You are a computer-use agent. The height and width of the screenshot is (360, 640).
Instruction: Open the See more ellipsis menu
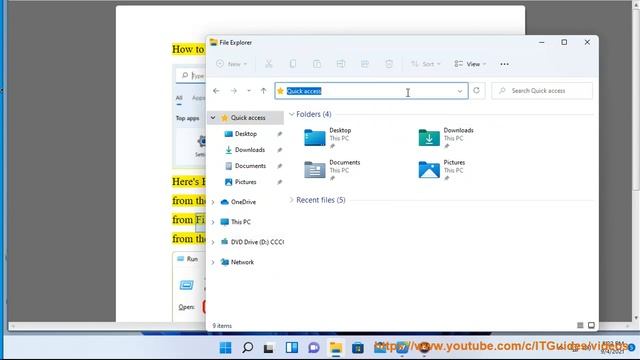504,64
